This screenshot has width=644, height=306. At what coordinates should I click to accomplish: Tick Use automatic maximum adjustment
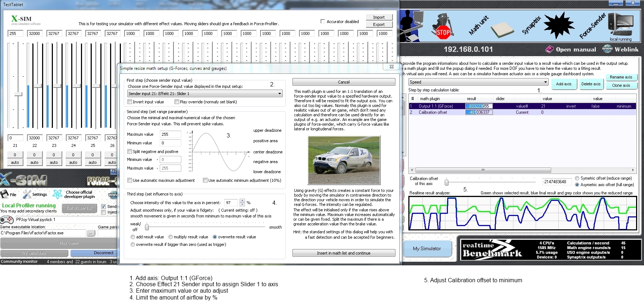click(130, 180)
